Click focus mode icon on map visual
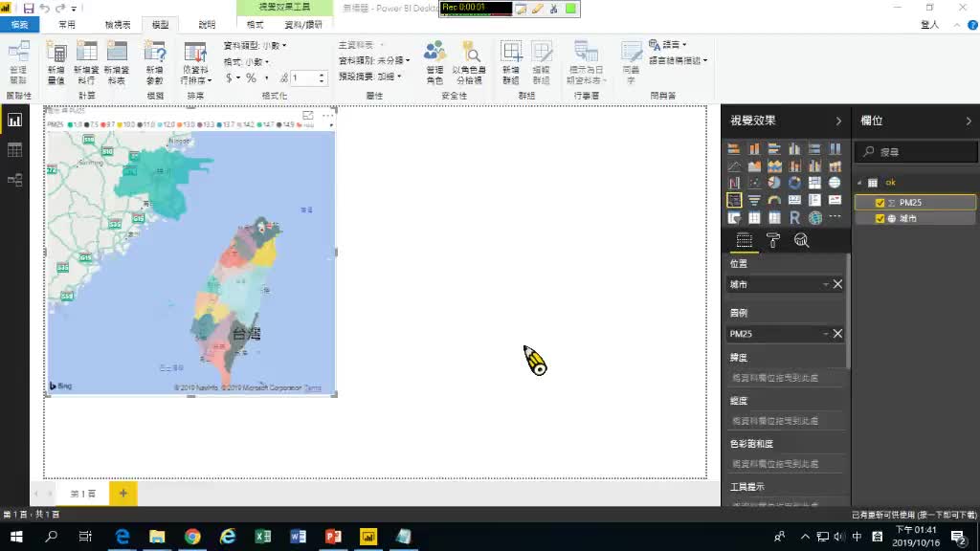The height and width of the screenshot is (551, 980). (308, 116)
